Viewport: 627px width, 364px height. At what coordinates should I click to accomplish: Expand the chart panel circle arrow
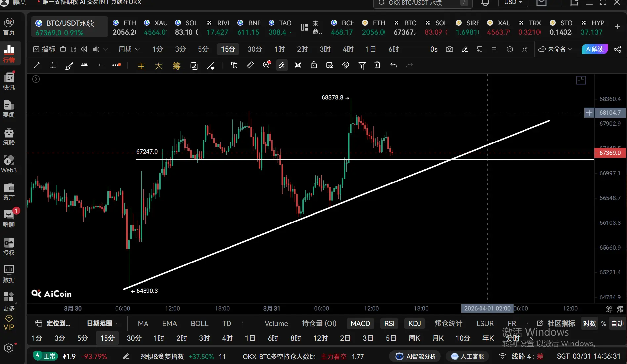(36, 79)
